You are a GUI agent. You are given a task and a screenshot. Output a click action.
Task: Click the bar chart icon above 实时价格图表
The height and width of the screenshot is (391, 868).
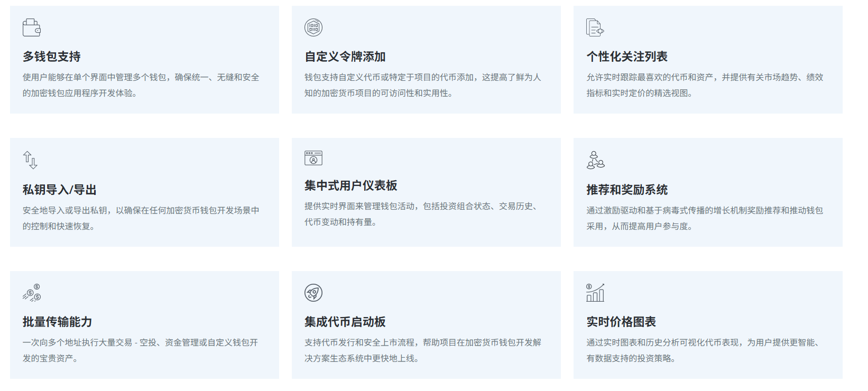(x=595, y=293)
